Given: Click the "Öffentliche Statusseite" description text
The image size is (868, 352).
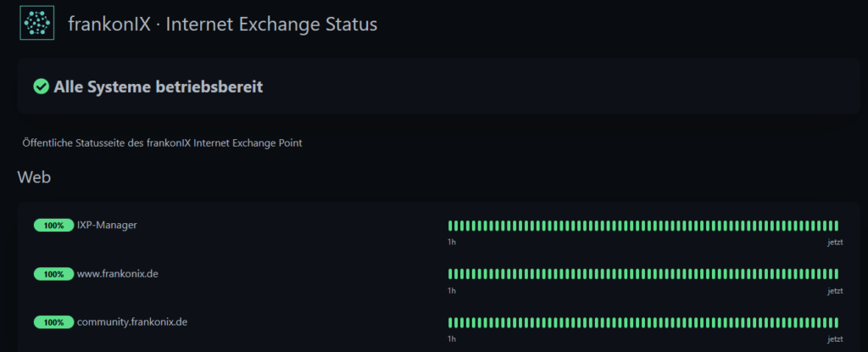Looking at the screenshot, I should point(162,142).
